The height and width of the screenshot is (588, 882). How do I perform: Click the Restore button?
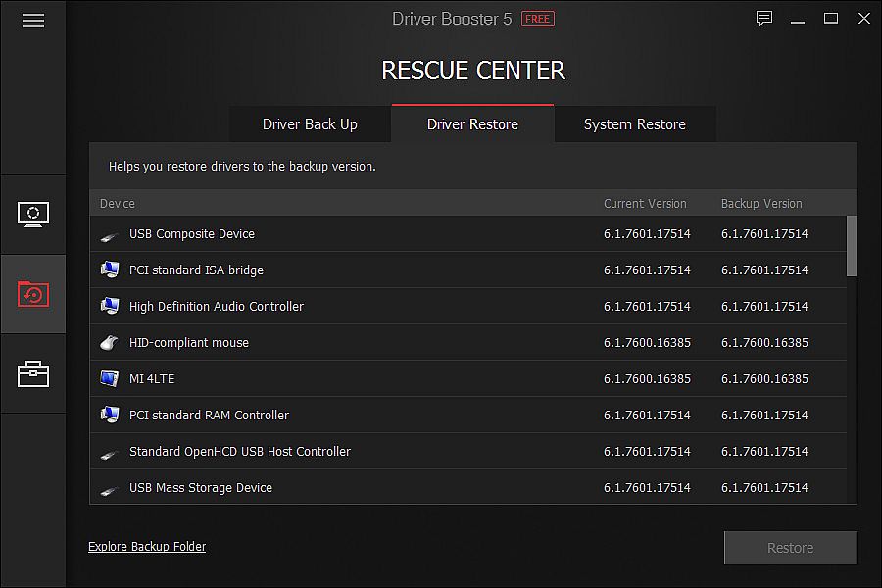(x=790, y=548)
